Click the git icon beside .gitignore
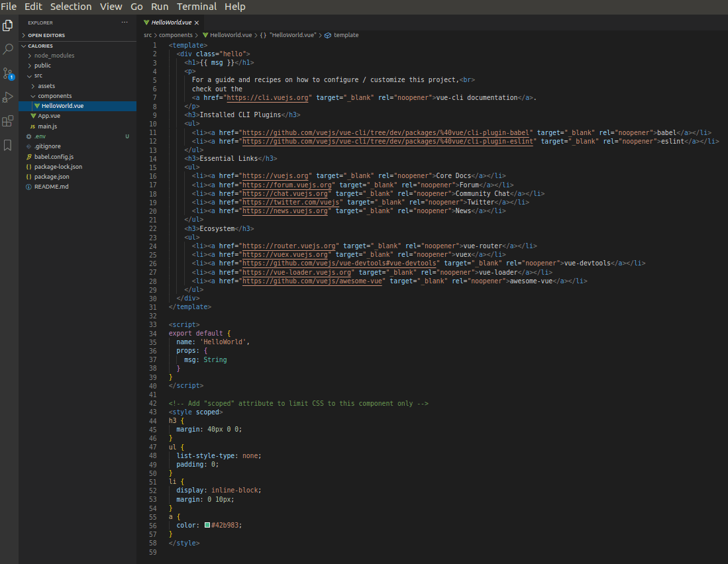Viewport: 728px width, 564px height. 28,146
